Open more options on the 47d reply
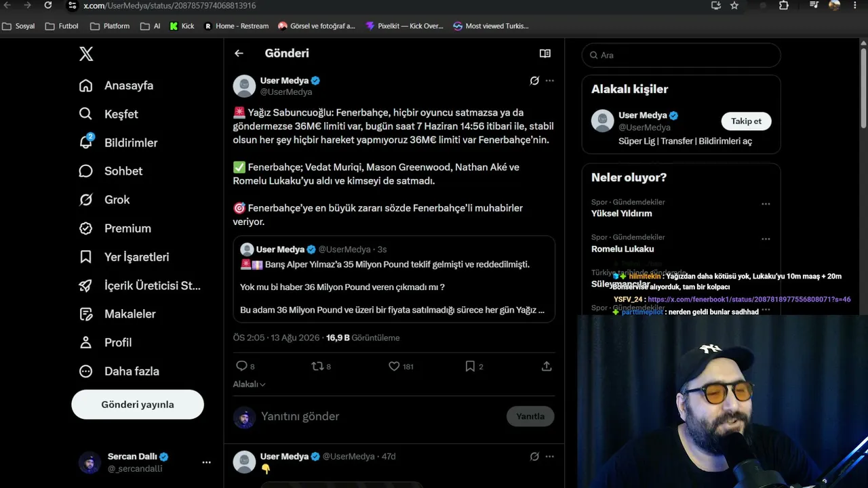The width and height of the screenshot is (868, 488). pyautogui.click(x=549, y=457)
